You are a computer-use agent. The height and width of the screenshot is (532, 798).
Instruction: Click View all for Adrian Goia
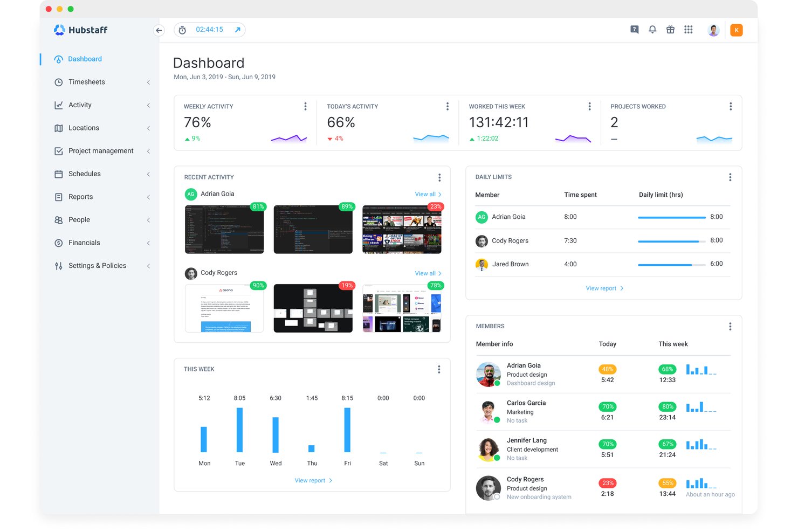point(428,195)
